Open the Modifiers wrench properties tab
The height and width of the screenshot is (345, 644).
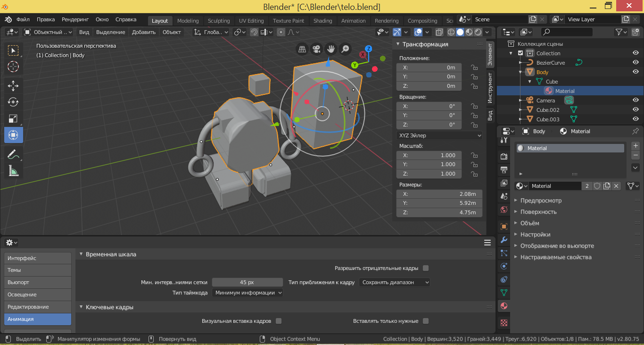pos(504,240)
